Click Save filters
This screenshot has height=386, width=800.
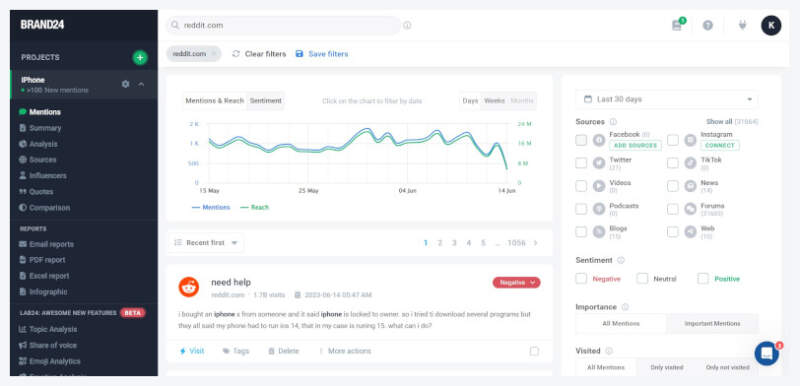(322, 54)
